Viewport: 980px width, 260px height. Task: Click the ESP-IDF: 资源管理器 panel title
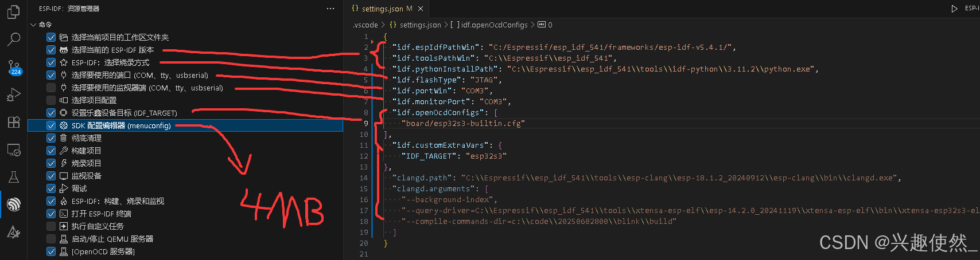69,9
